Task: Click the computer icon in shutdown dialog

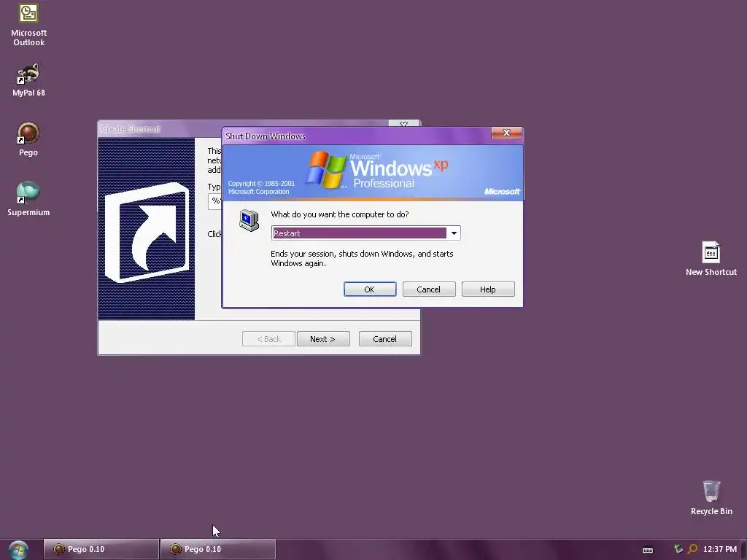Action: pos(249,220)
